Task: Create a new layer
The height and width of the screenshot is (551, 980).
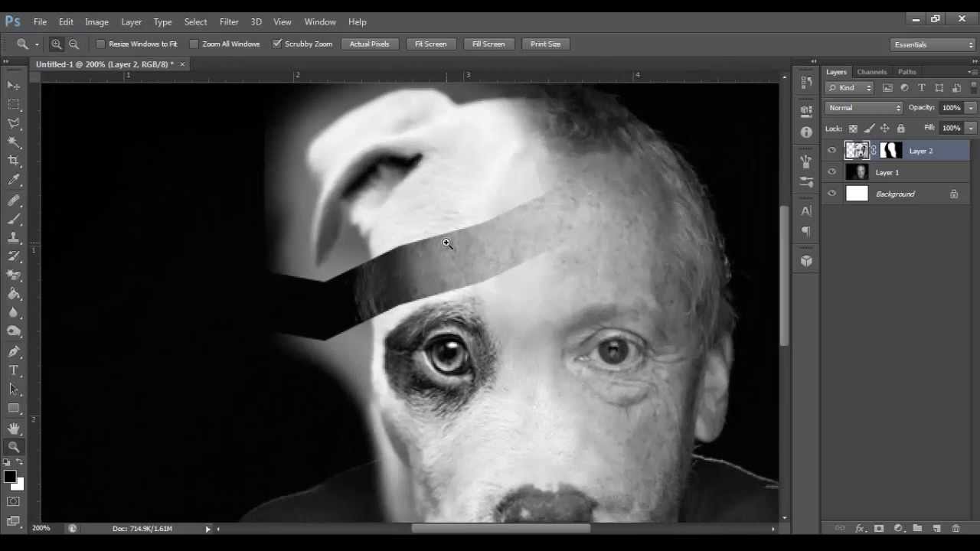Action: click(936, 528)
